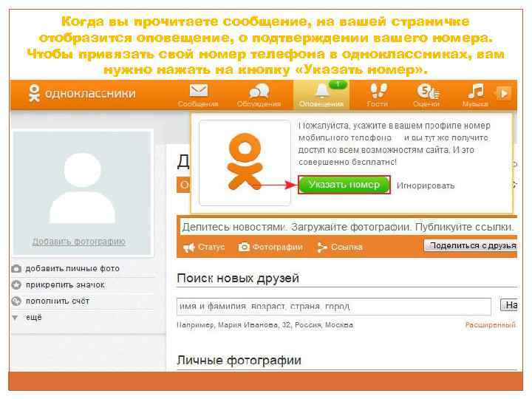532x399 pixels.
Task: Click the Odnoklassniki logo image in notification
Action: 245,163
